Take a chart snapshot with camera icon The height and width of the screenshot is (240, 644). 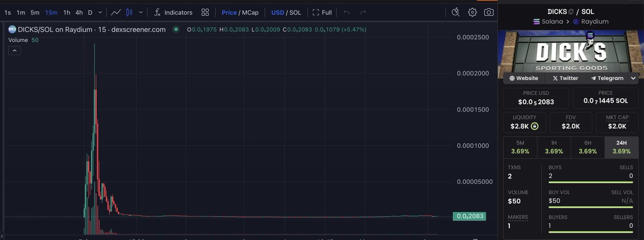point(489,12)
